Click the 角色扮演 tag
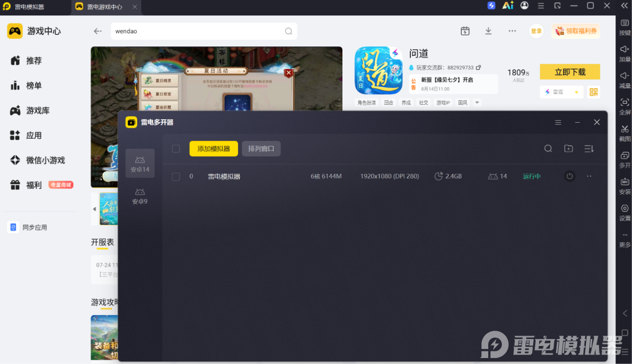Image resolution: width=632 pixels, height=364 pixels. (366, 102)
